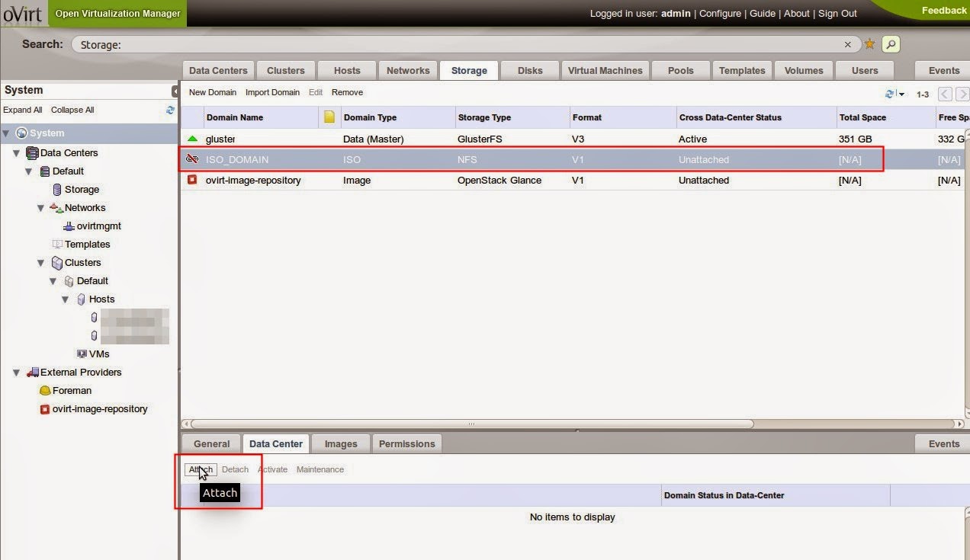Click the Sign Out link
The height and width of the screenshot is (560, 970).
(837, 13)
